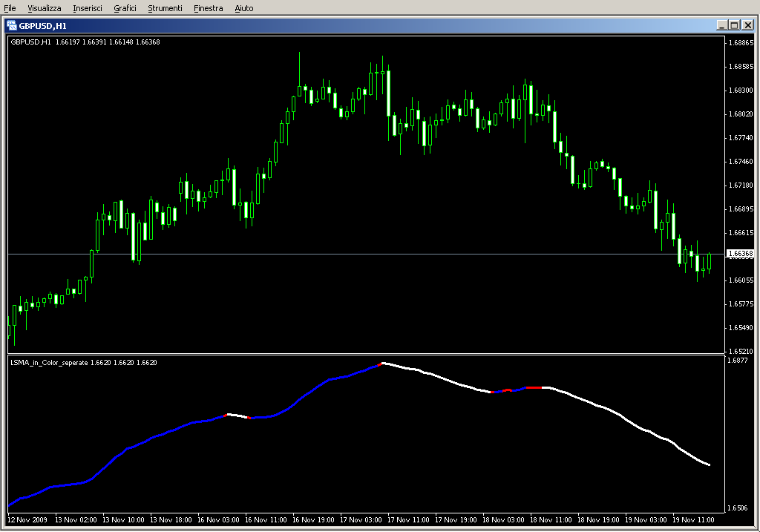The height and width of the screenshot is (532, 760).
Task: Open the Inserisci menu
Action: point(88,8)
